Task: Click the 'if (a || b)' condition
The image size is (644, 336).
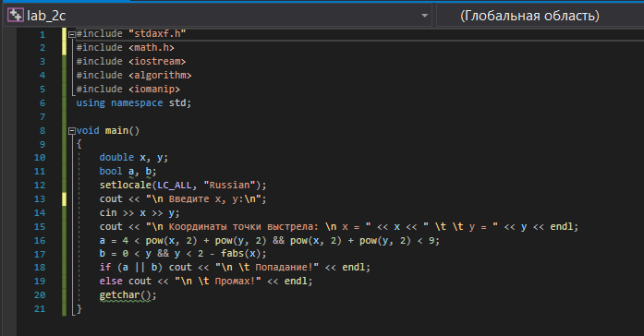Action: click(131, 268)
